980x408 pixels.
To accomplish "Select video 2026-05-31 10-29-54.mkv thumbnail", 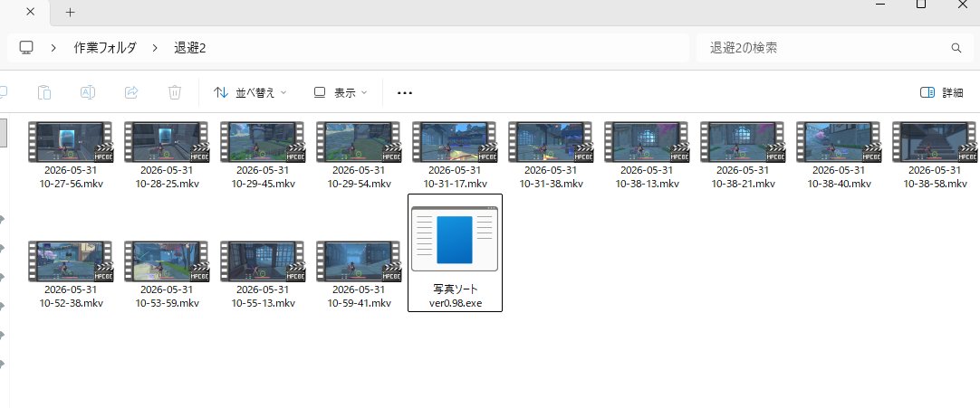I will point(358,142).
